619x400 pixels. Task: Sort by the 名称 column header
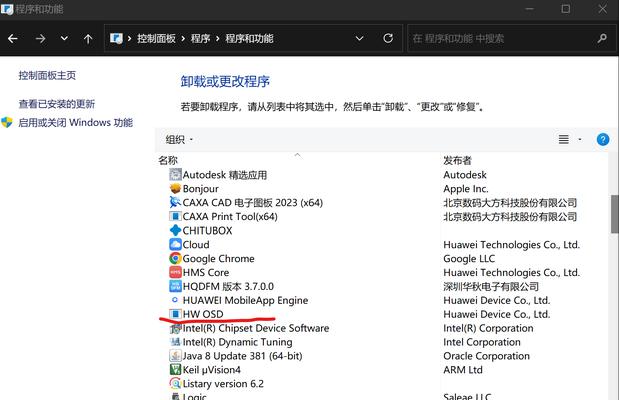point(168,160)
